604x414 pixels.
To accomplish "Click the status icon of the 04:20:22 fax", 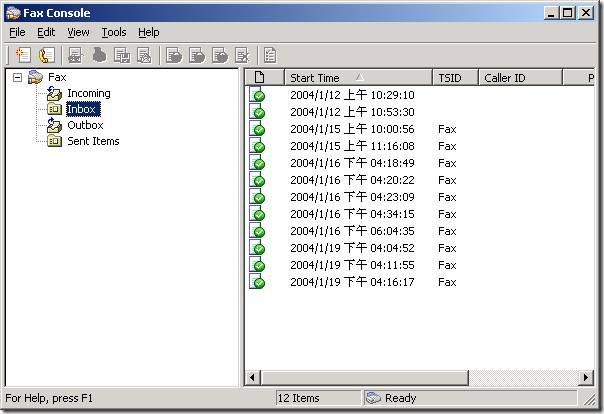I will [x=257, y=180].
